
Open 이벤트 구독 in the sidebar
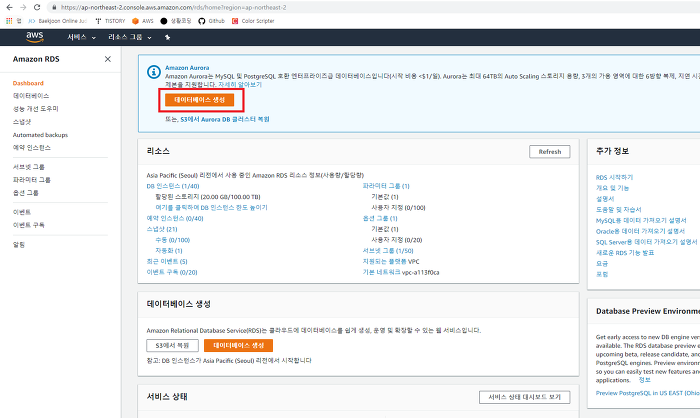[x=29, y=225]
